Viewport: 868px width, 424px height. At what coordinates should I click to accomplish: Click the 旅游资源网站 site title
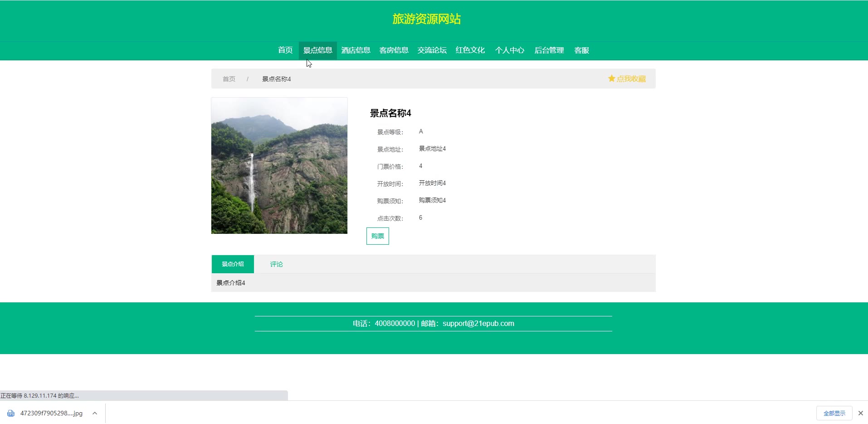(426, 19)
